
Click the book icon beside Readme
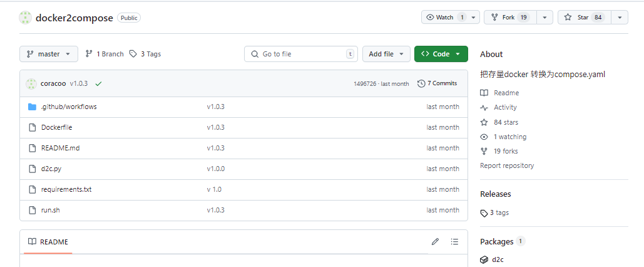click(484, 93)
